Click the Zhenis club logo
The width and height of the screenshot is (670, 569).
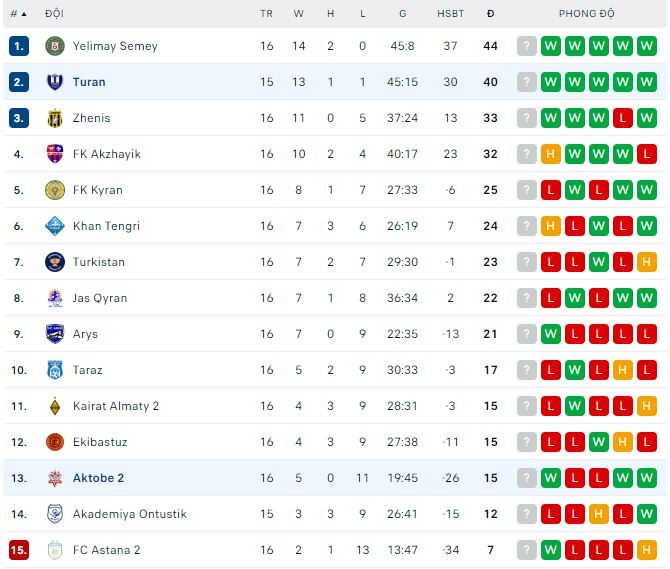(55, 118)
